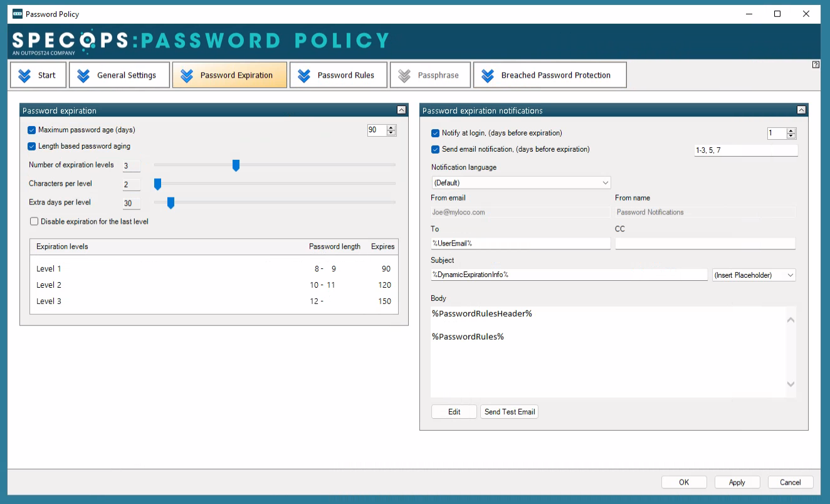The image size is (830, 504).
Task: Toggle Send email notification checkbox
Action: click(x=436, y=149)
